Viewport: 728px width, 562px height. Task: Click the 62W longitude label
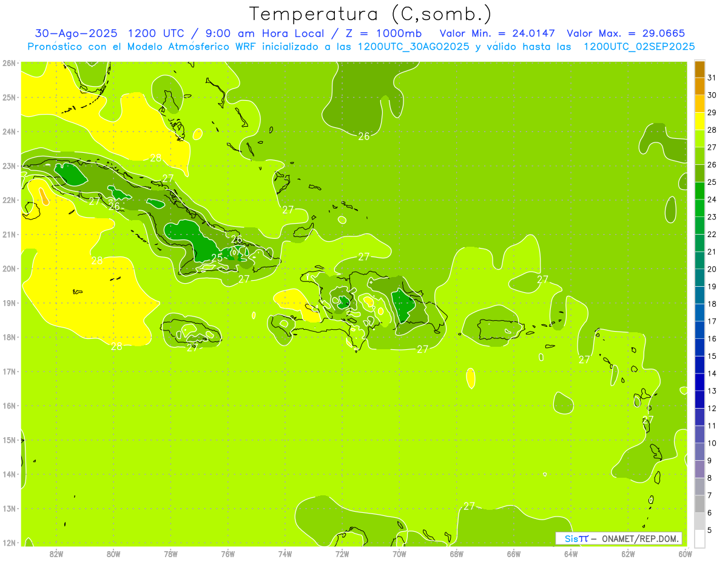point(628,554)
